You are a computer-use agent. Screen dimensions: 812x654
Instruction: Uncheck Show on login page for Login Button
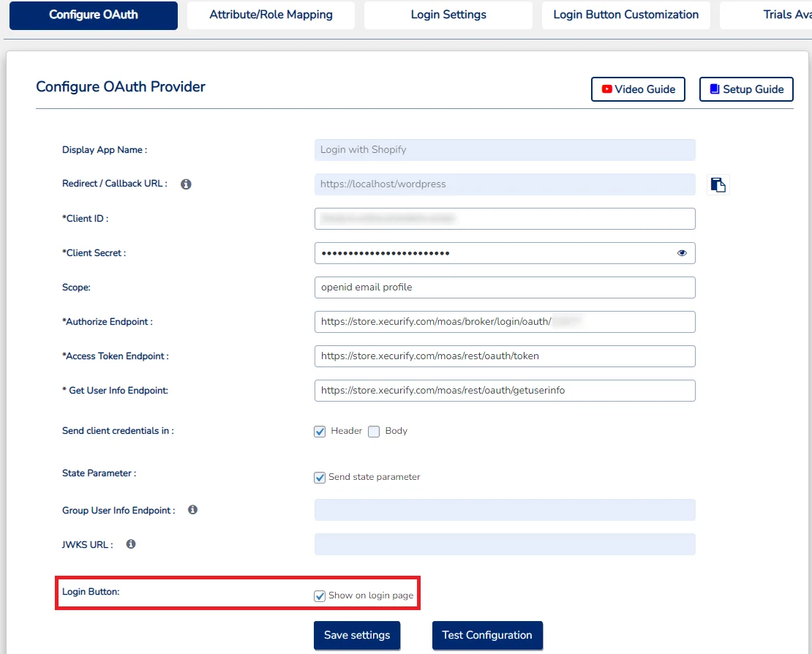point(320,596)
